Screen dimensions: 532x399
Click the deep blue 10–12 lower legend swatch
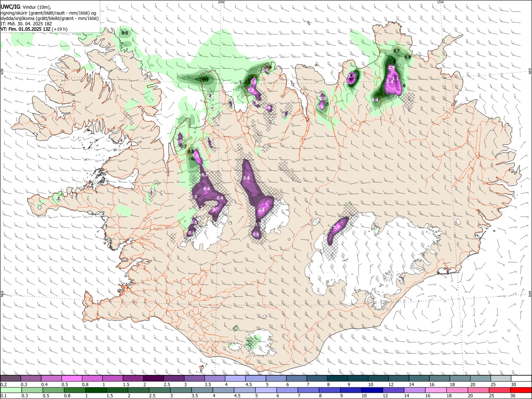pos(372,390)
